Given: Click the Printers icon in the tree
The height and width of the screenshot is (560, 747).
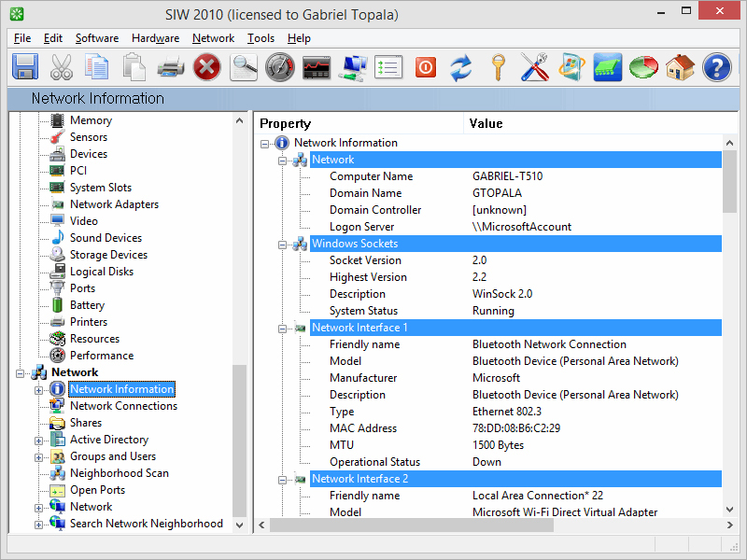Looking at the screenshot, I should [x=57, y=321].
